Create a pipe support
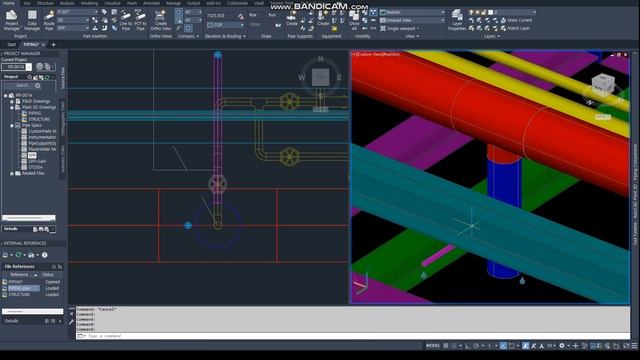Viewport: 640px width, 360px height. click(291, 18)
